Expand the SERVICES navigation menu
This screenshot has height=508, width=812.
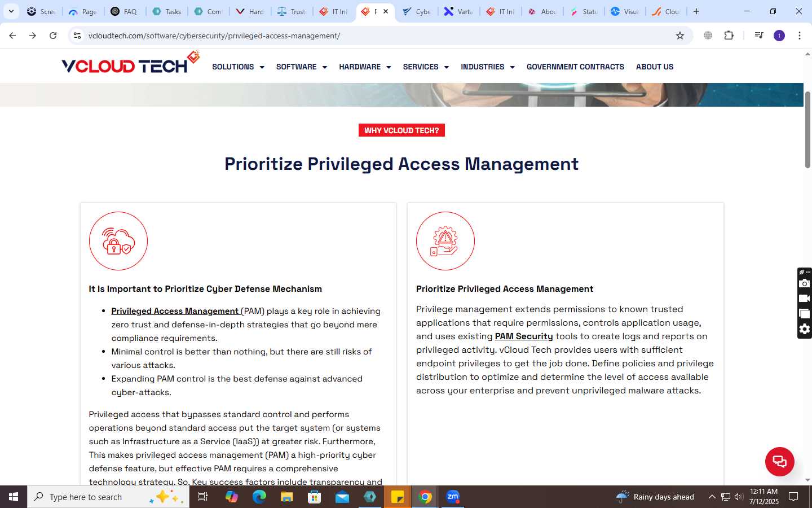[x=426, y=67]
